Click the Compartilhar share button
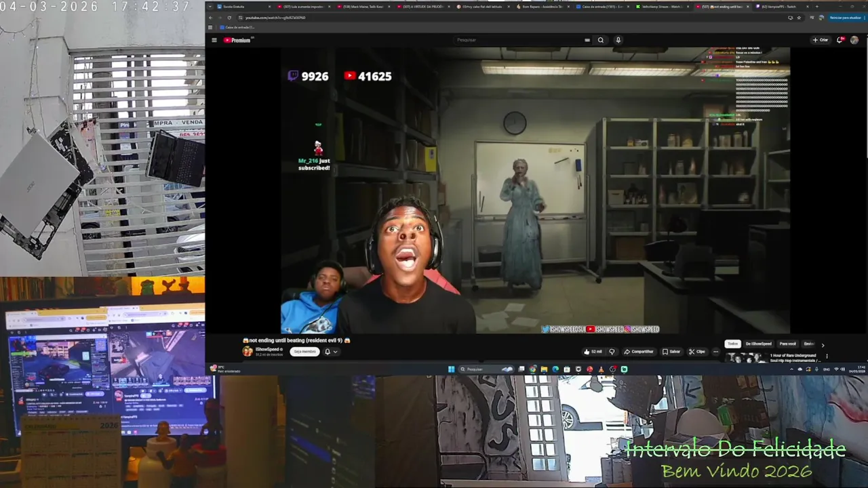 pyautogui.click(x=639, y=352)
